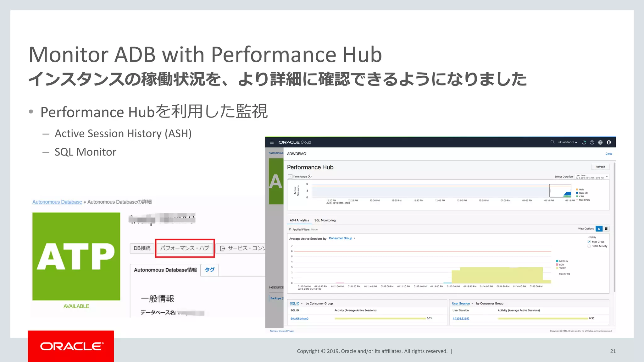Select the Autonomous Database情報 tab
The height and width of the screenshot is (362, 644).
click(x=165, y=270)
